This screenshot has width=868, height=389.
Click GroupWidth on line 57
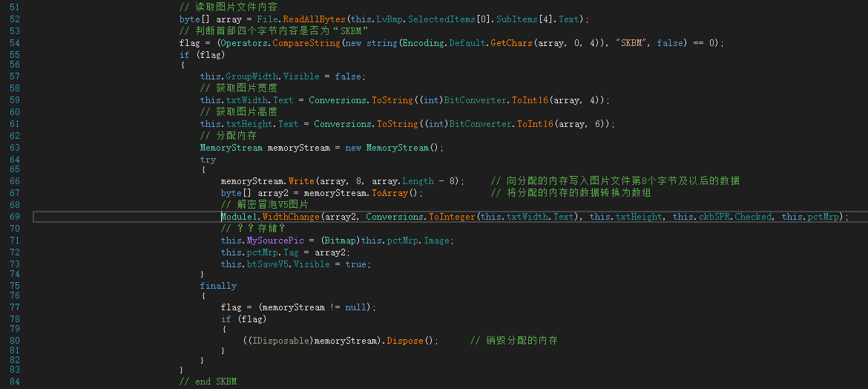251,76
